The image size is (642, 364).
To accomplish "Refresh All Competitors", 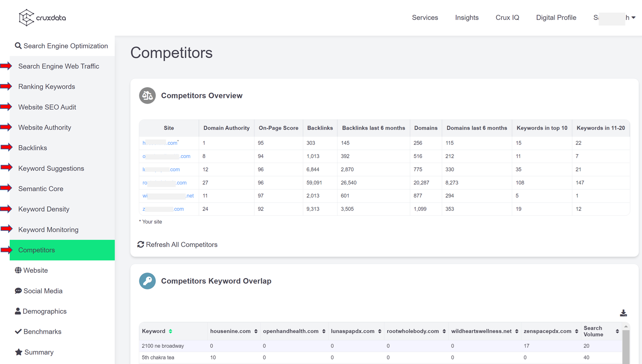I will pyautogui.click(x=177, y=245).
